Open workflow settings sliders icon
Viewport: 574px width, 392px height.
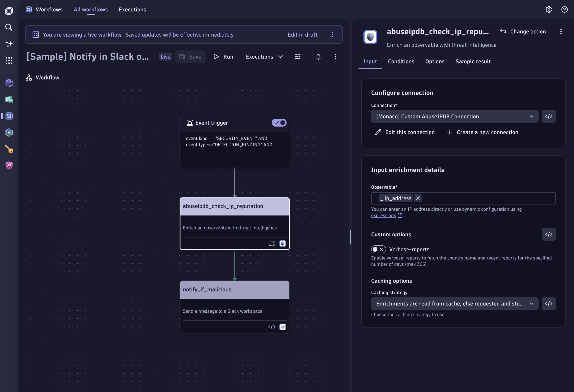tap(297, 57)
